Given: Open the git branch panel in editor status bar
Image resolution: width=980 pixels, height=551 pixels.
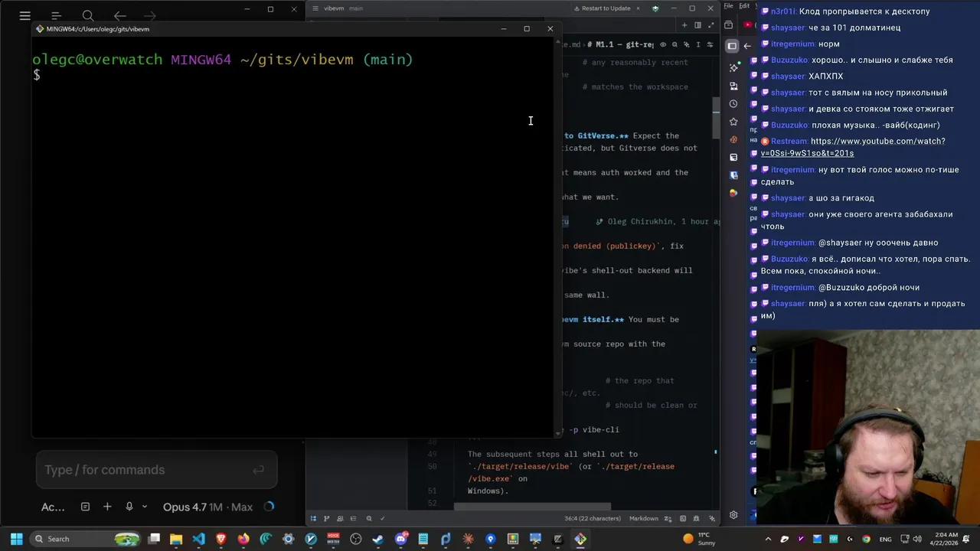Looking at the screenshot, I should tap(327, 518).
